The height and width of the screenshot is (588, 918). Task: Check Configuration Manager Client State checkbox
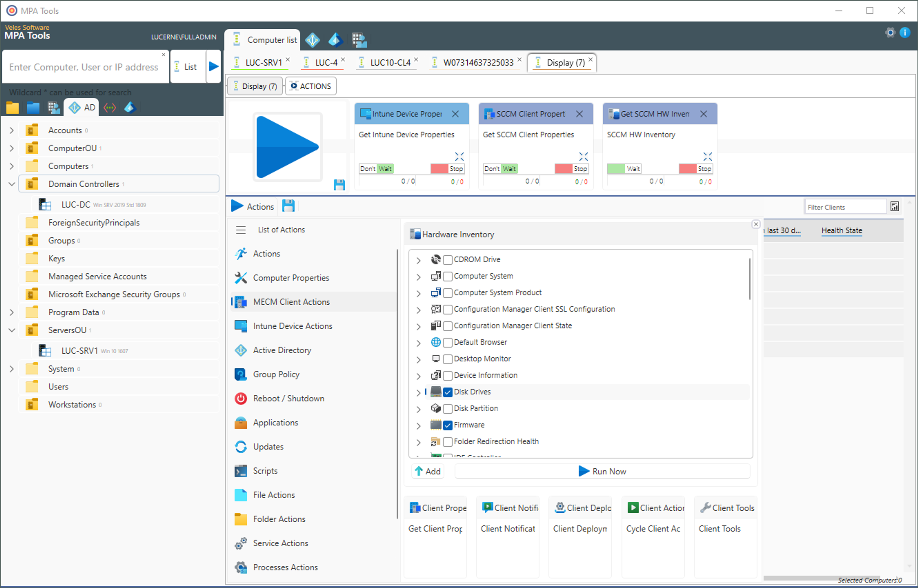(x=448, y=326)
